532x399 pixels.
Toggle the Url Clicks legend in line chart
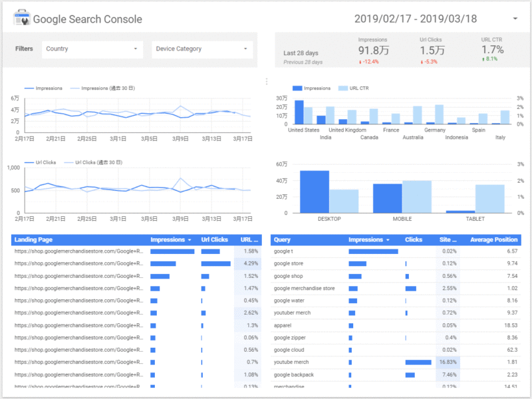[x=41, y=162]
